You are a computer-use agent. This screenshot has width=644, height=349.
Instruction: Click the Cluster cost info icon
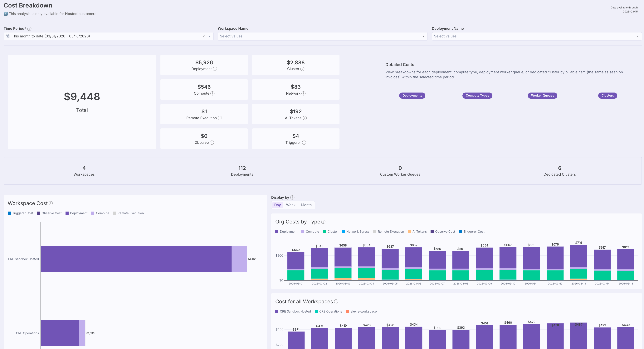[302, 69]
